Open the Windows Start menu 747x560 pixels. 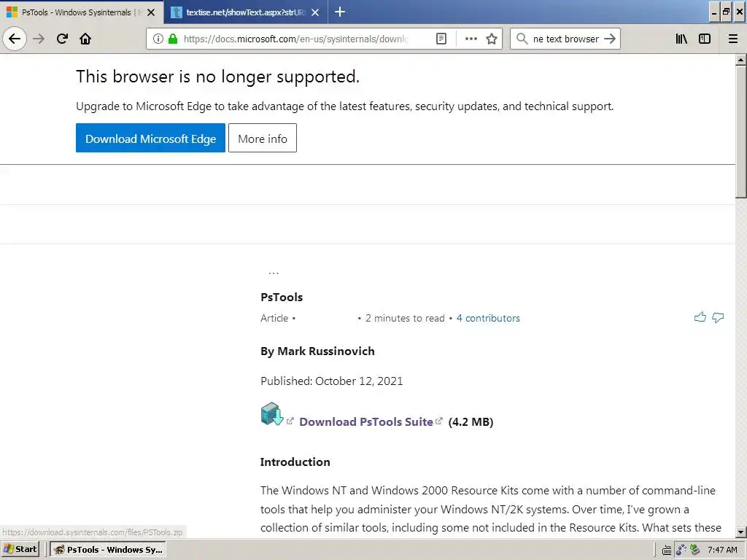tap(20, 549)
